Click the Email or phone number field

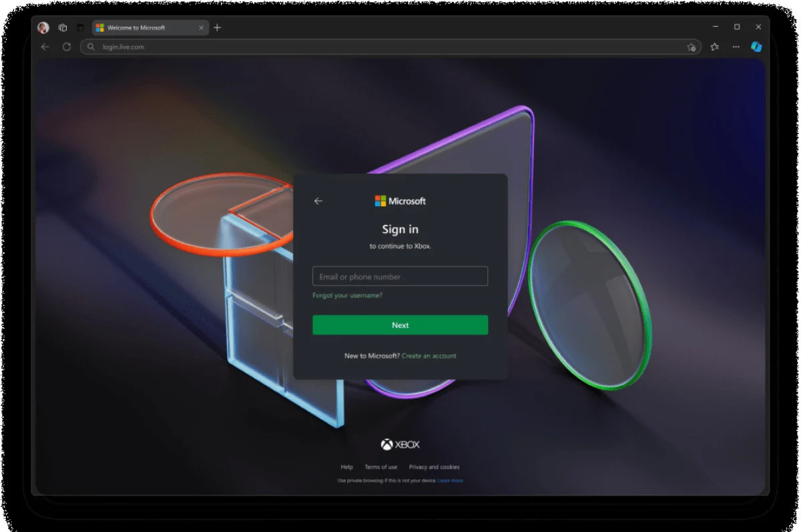pos(400,276)
